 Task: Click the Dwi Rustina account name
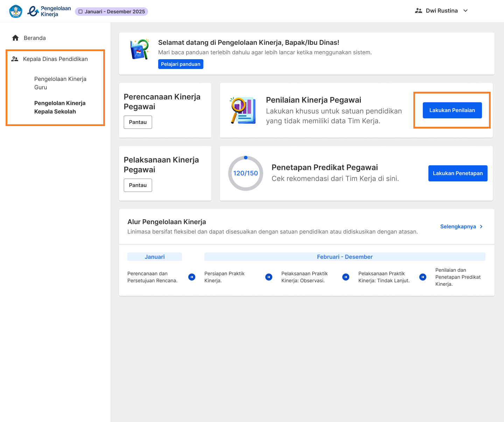click(x=442, y=11)
